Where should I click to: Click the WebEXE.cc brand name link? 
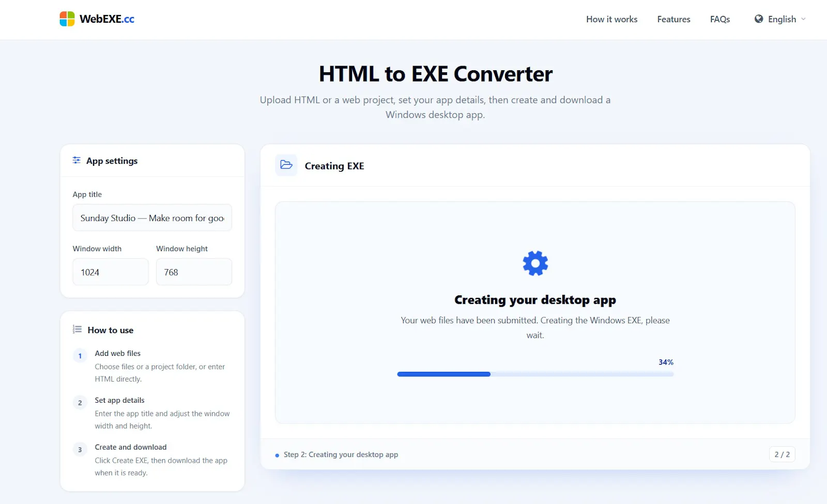coord(107,19)
